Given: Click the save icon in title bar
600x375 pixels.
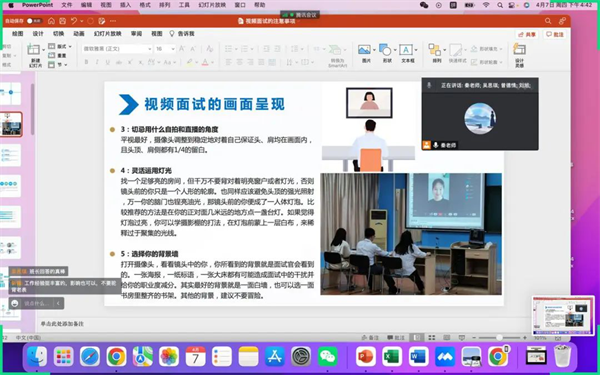Looking at the screenshot, I should (62, 21).
